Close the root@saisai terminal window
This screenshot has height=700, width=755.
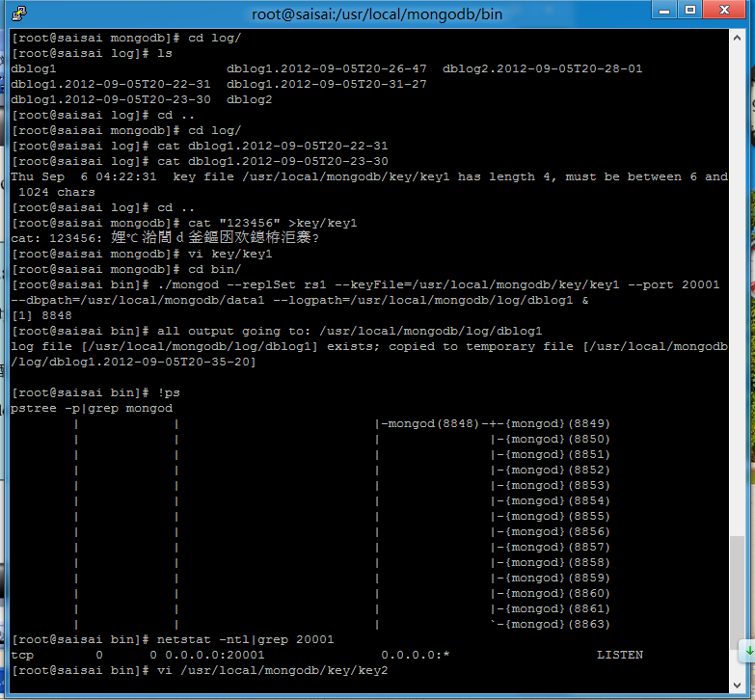(x=725, y=10)
